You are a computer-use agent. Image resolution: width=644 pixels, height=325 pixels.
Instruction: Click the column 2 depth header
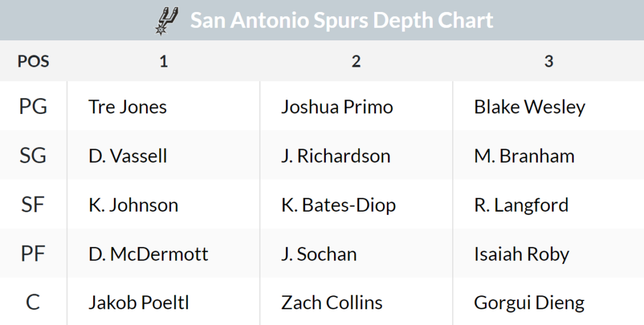pyautogui.click(x=356, y=62)
